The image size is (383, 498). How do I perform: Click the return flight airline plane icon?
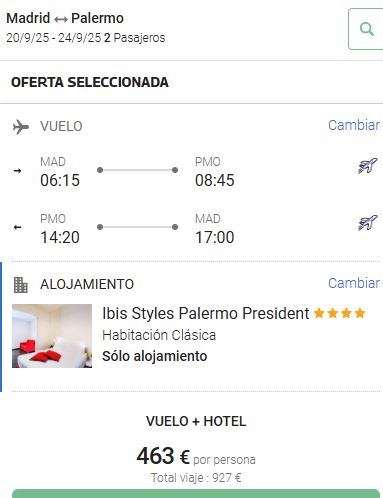point(368,223)
